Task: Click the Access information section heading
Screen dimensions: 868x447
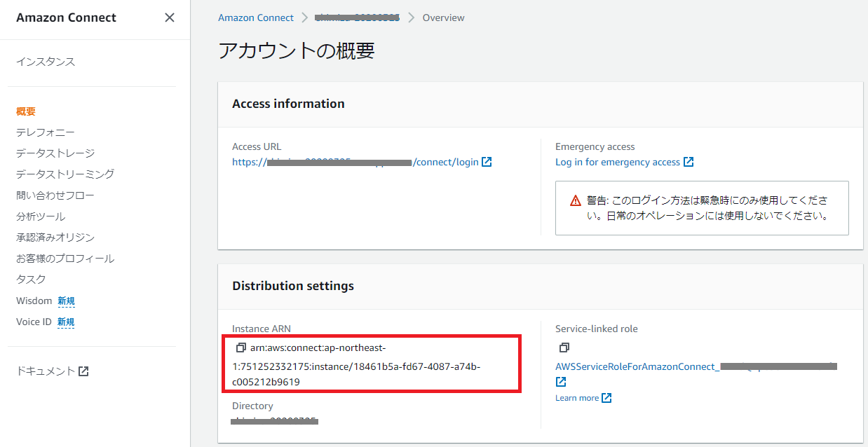Action: pyautogui.click(x=288, y=104)
